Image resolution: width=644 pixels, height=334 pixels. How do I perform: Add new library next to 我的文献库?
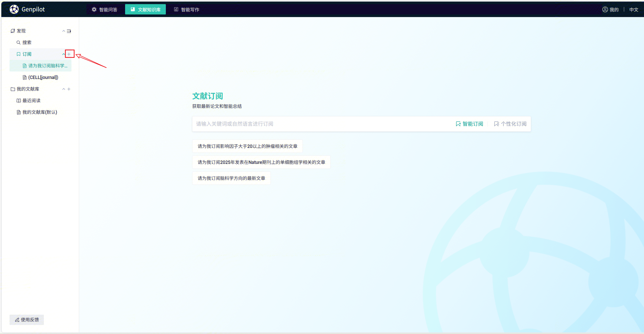(x=69, y=89)
